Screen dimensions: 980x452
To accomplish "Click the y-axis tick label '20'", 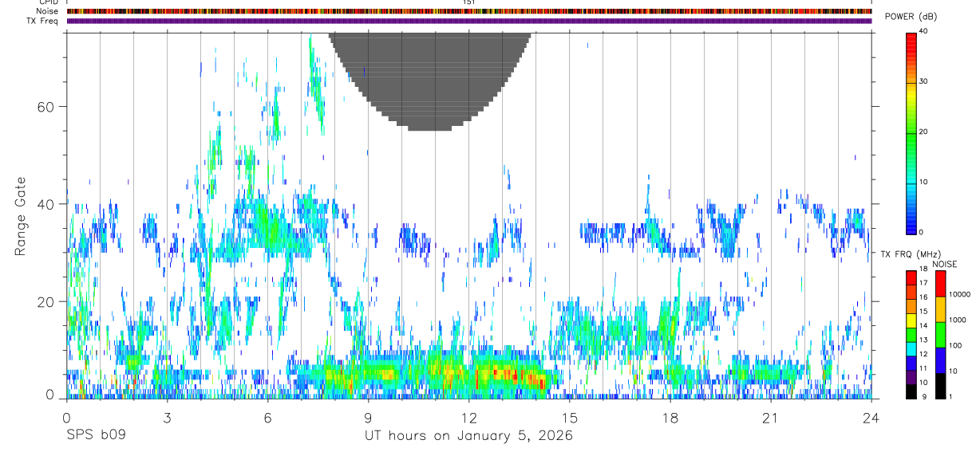I will [45, 301].
